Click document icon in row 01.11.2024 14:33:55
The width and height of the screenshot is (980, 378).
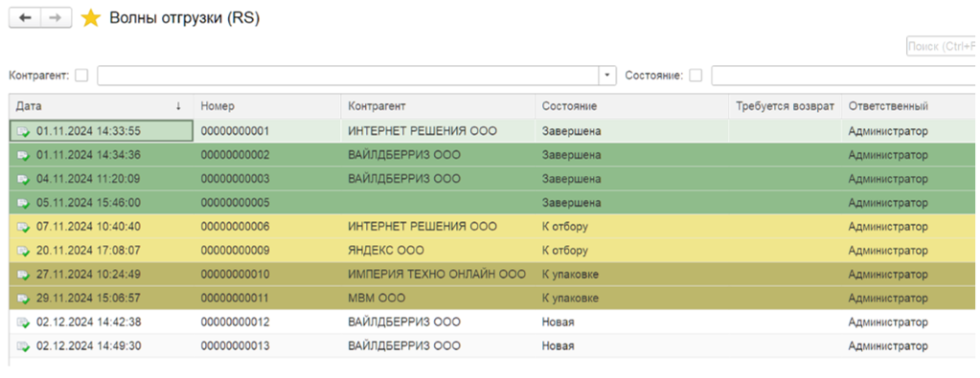click(x=24, y=131)
